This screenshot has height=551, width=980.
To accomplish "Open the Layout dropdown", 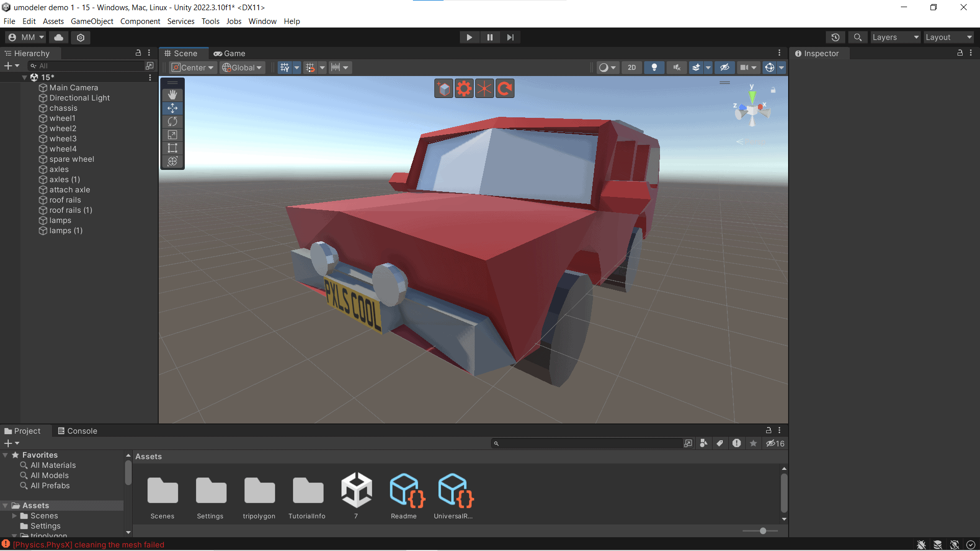I will tap(948, 37).
